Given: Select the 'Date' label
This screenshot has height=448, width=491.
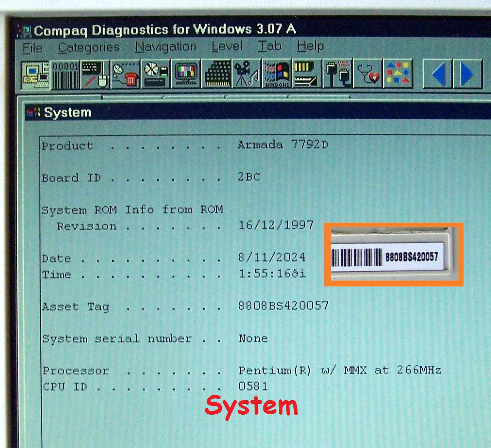Looking at the screenshot, I should [57, 259].
